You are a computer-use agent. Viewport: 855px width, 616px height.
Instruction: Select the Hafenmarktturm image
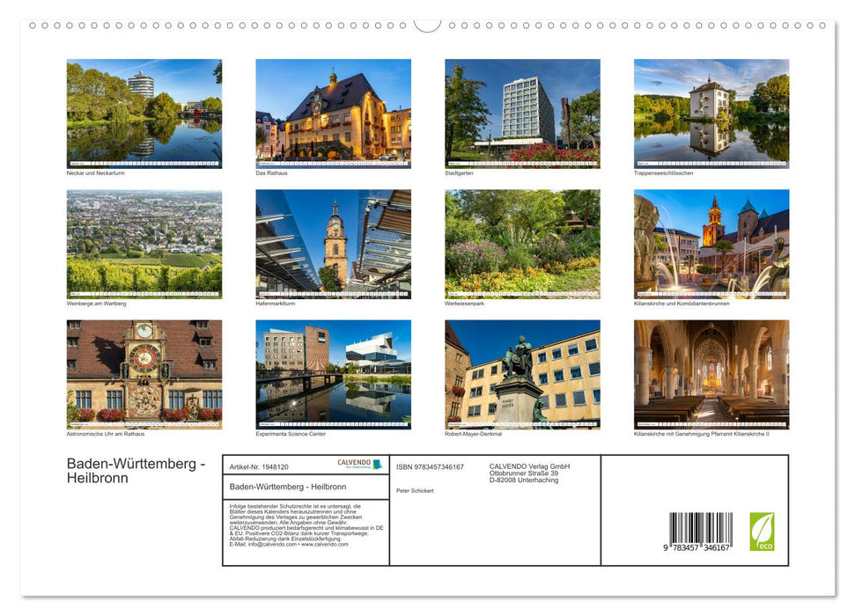333,244
